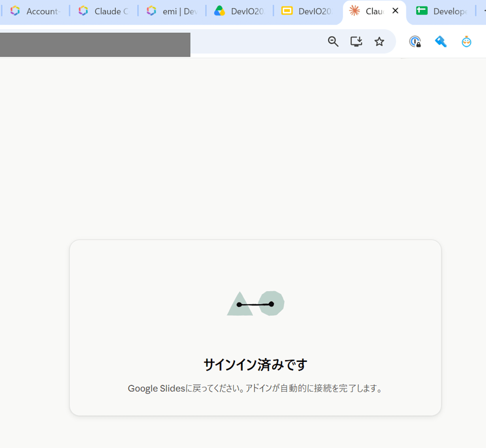This screenshot has height=448, width=486.
Task: Bookmark this page with the star icon
Action: click(379, 41)
